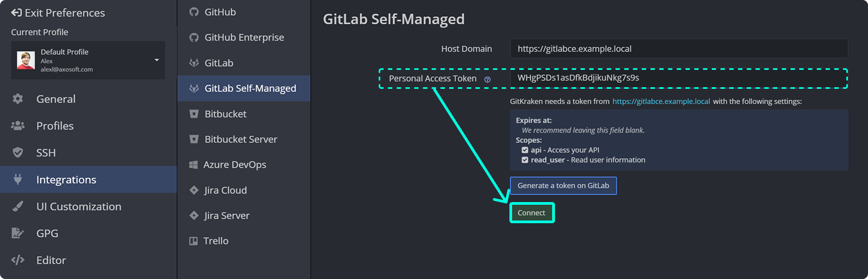Click Generate a token on GitLab
The width and height of the screenshot is (868, 279).
coord(563,185)
